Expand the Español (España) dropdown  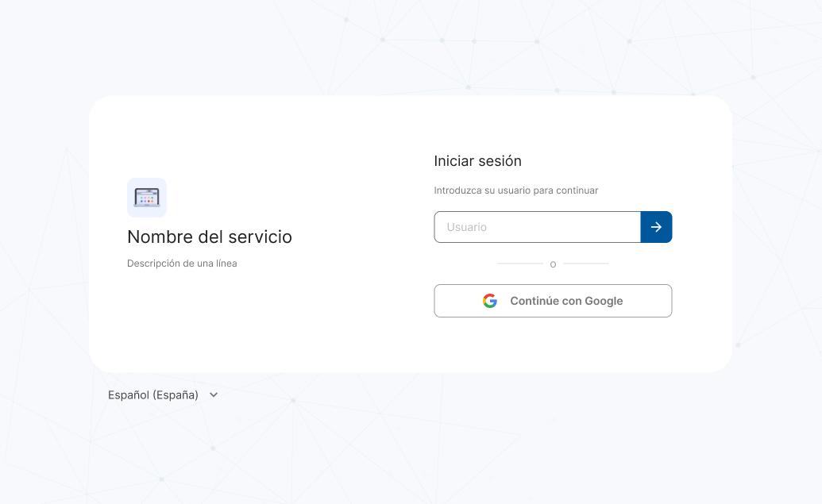click(164, 394)
